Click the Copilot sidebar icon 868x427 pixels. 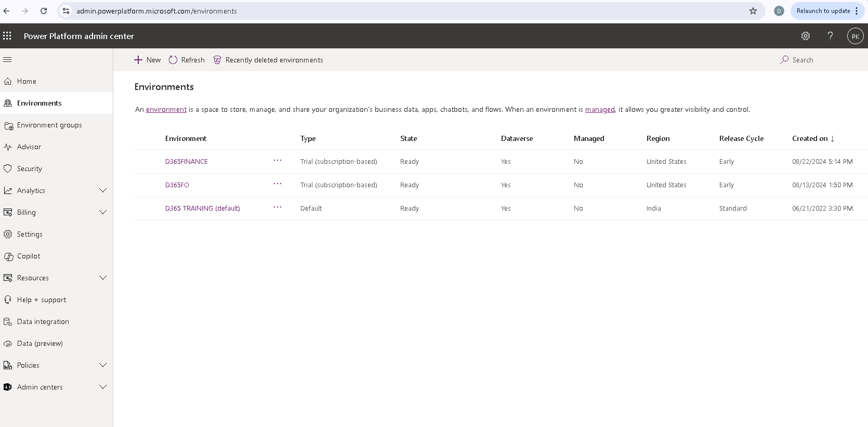pos(8,256)
